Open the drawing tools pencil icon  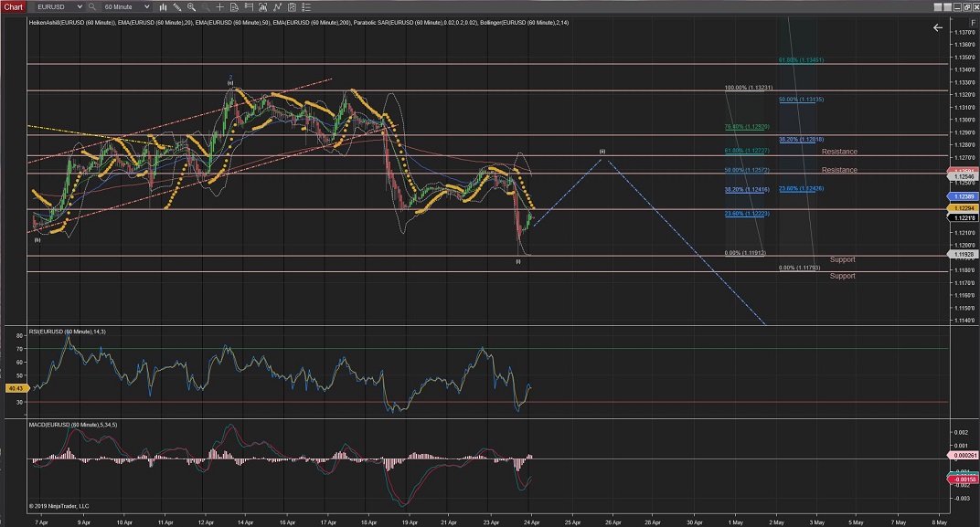[177, 7]
